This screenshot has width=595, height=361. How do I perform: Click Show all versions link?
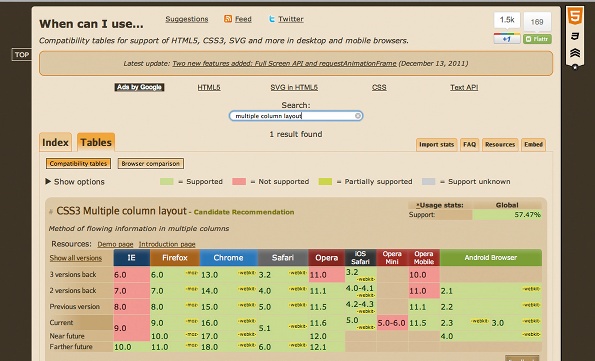click(x=76, y=258)
